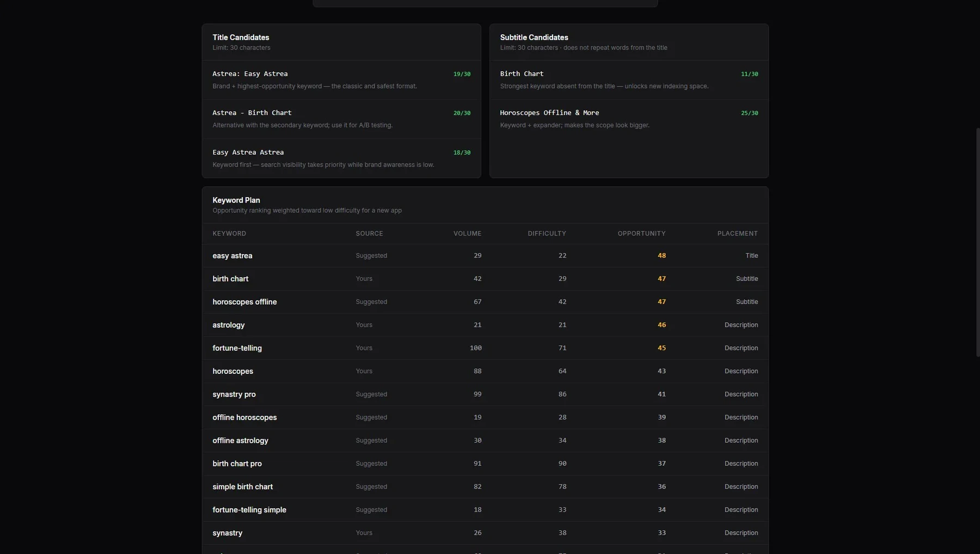
Task: Sort by the KEYWORD column header
Action: click(229, 233)
